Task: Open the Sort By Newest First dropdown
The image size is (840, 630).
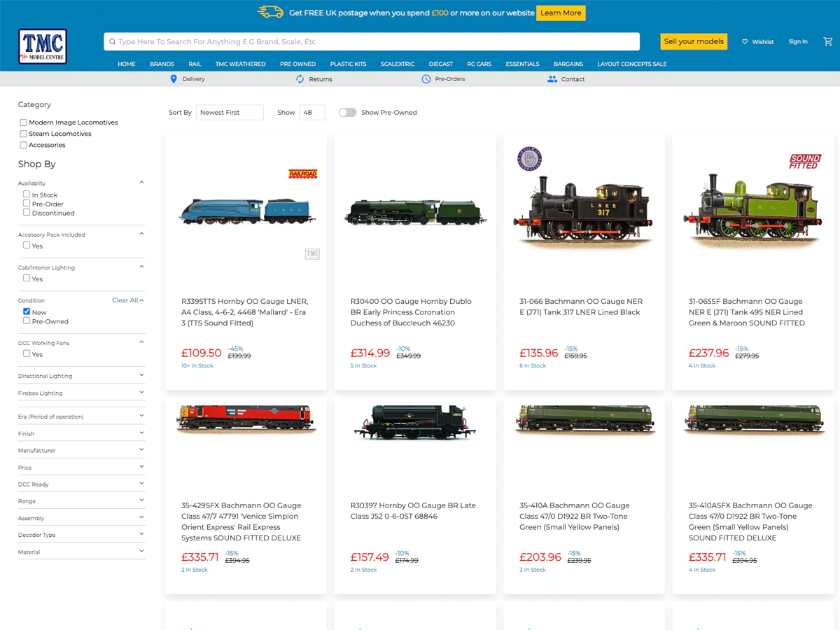Action: tap(230, 112)
